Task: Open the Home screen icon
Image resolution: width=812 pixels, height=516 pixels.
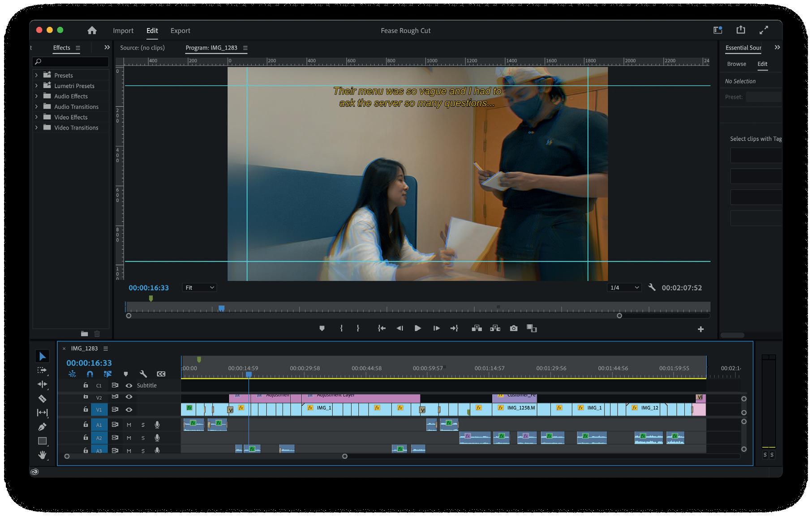Action: point(92,30)
